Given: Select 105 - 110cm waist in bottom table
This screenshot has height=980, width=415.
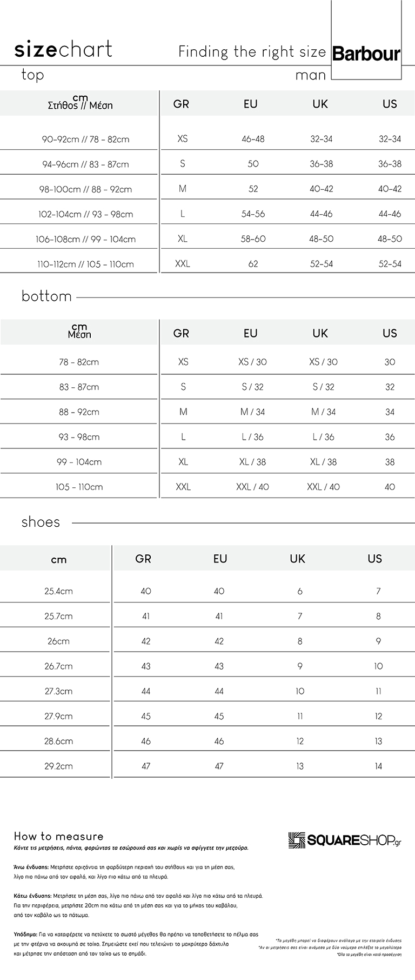Looking at the screenshot, I should click(79, 487).
